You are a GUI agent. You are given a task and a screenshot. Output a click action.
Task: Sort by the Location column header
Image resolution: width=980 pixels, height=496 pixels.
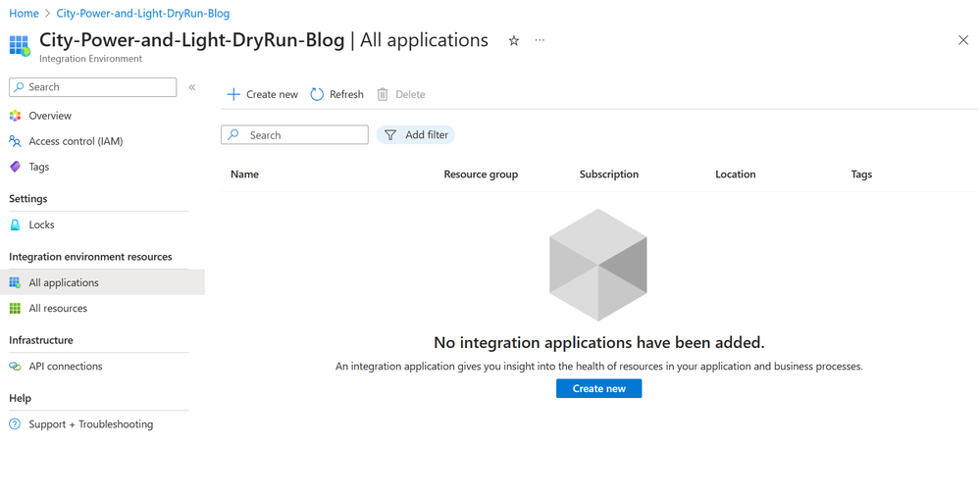(735, 174)
